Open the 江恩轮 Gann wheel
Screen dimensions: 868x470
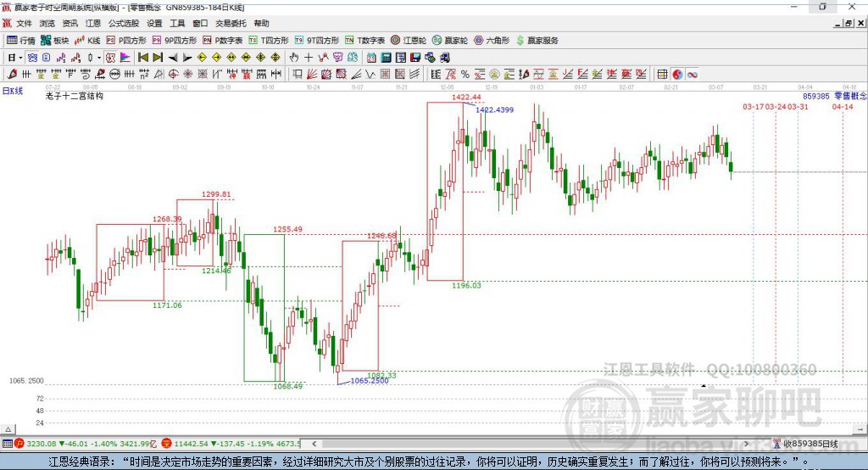409,41
